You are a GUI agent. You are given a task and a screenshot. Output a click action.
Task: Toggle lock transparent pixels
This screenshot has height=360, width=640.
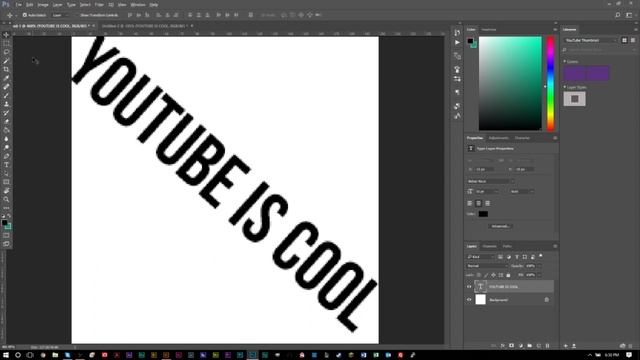479,275
